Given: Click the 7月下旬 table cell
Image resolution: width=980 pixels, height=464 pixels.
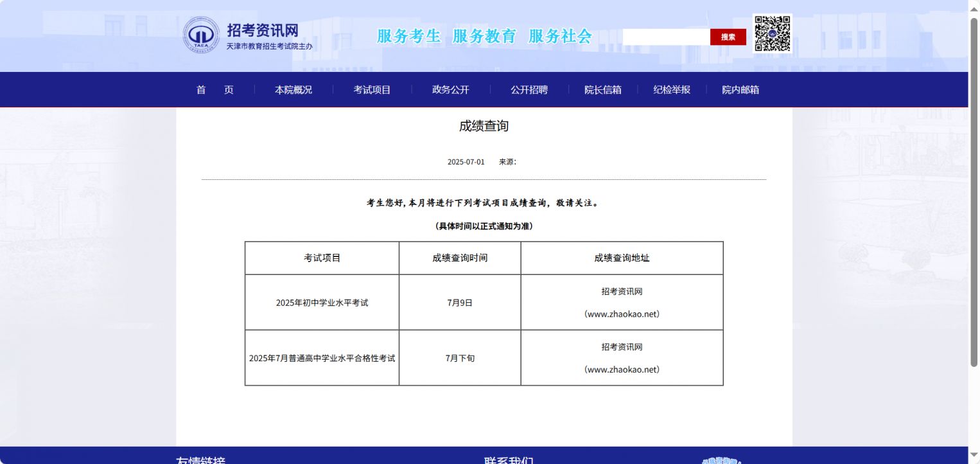Looking at the screenshot, I should pyautogui.click(x=460, y=358).
